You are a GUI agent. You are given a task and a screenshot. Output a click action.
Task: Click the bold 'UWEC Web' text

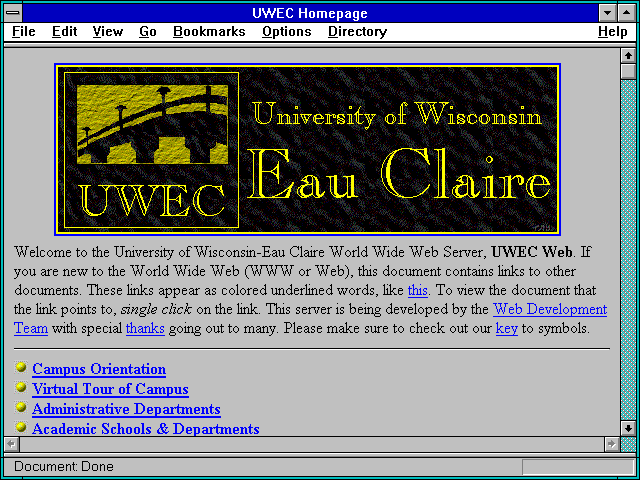pos(532,252)
